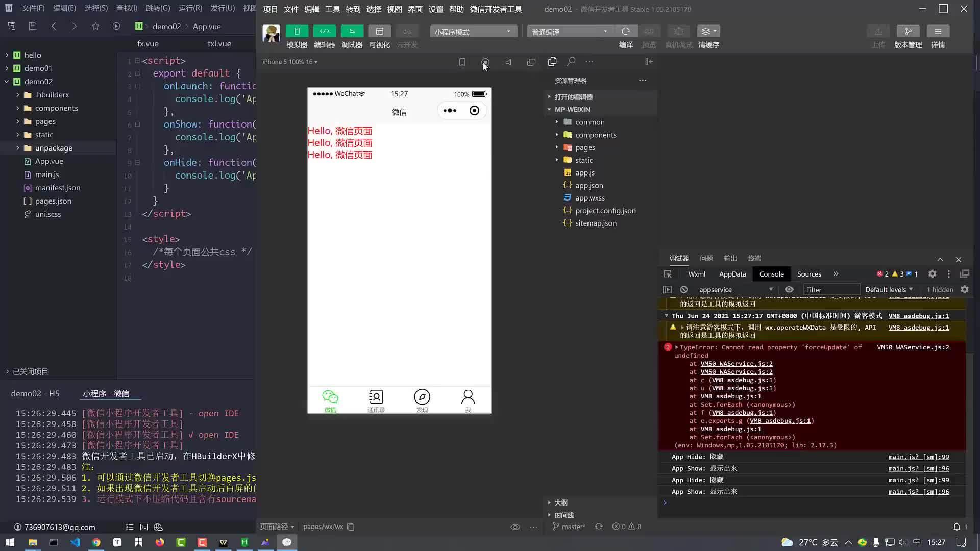This screenshot has height=551, width=980.
Task: Collapse the debugger panel chevron up
Action: [940, 259]
